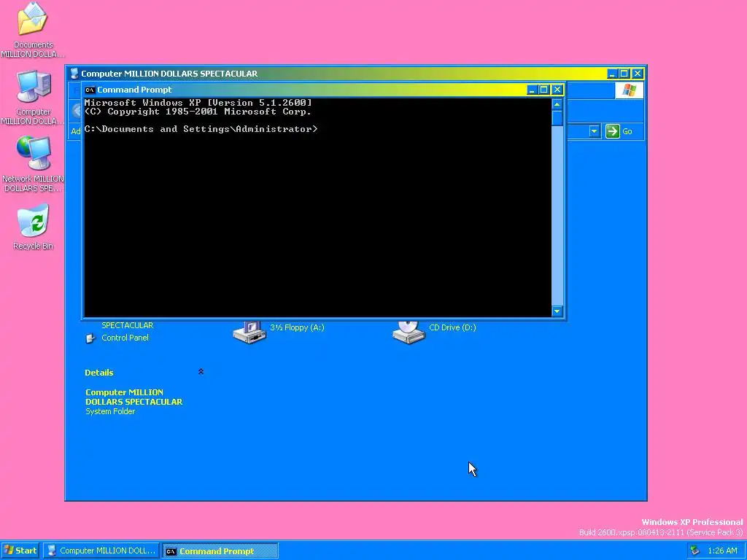Viewport: 747px width, 560px height.
Task: Collapse the Details panel chevron
Action: 201,372
